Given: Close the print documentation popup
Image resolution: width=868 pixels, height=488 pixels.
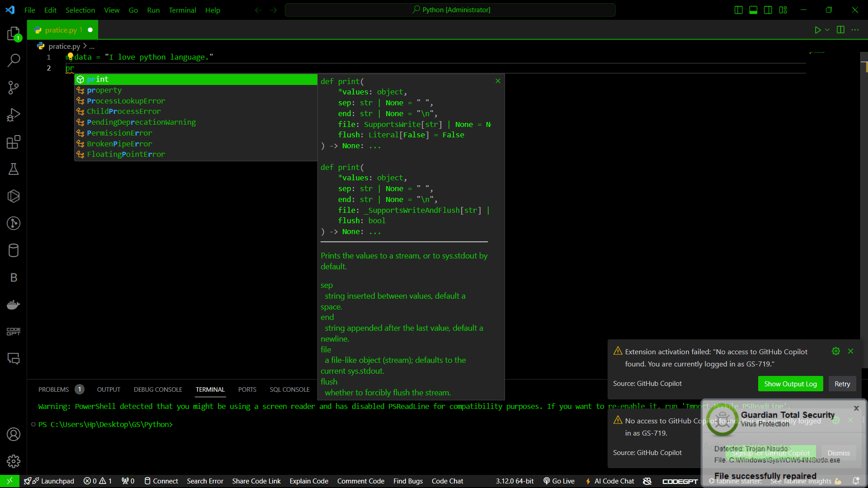Looking at the screenshot, I should click(x=498, y=81).
